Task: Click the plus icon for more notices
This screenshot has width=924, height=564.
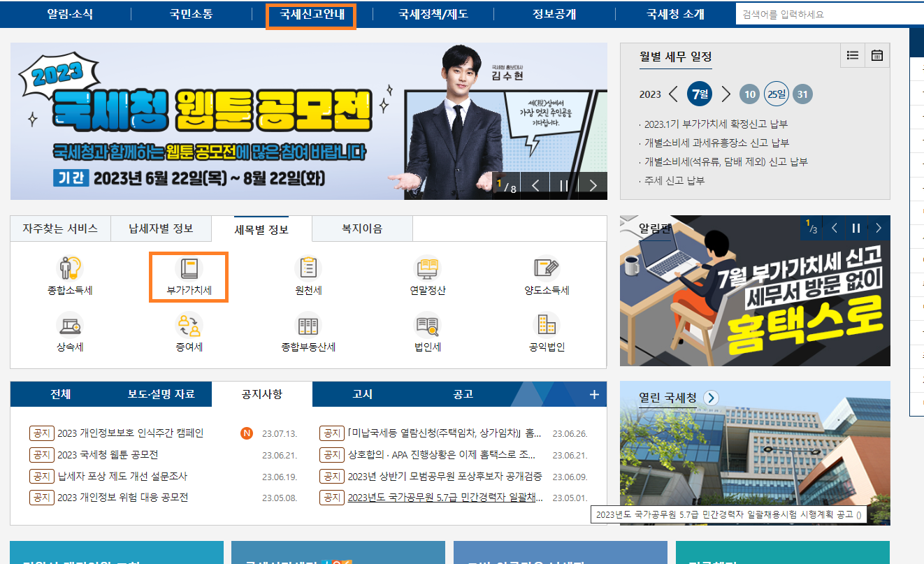Action: coord(594,394)
